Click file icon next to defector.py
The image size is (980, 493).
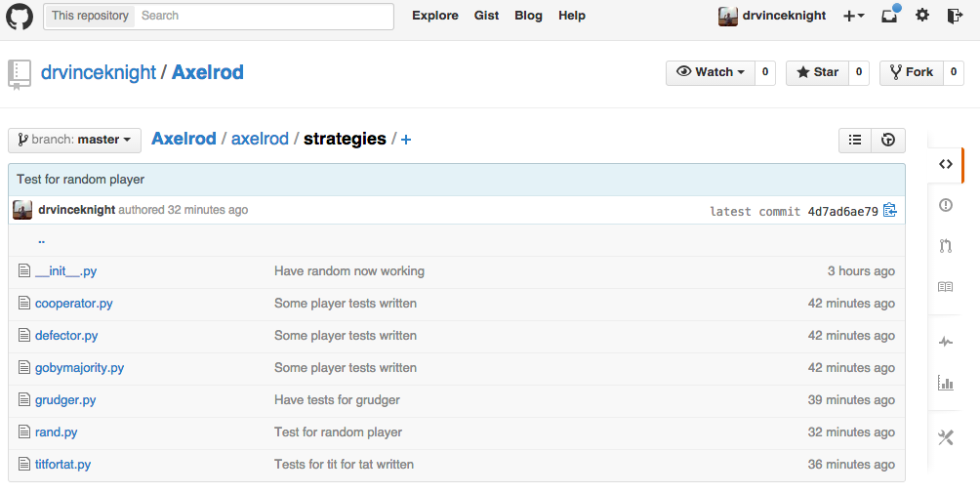point(23,335)
